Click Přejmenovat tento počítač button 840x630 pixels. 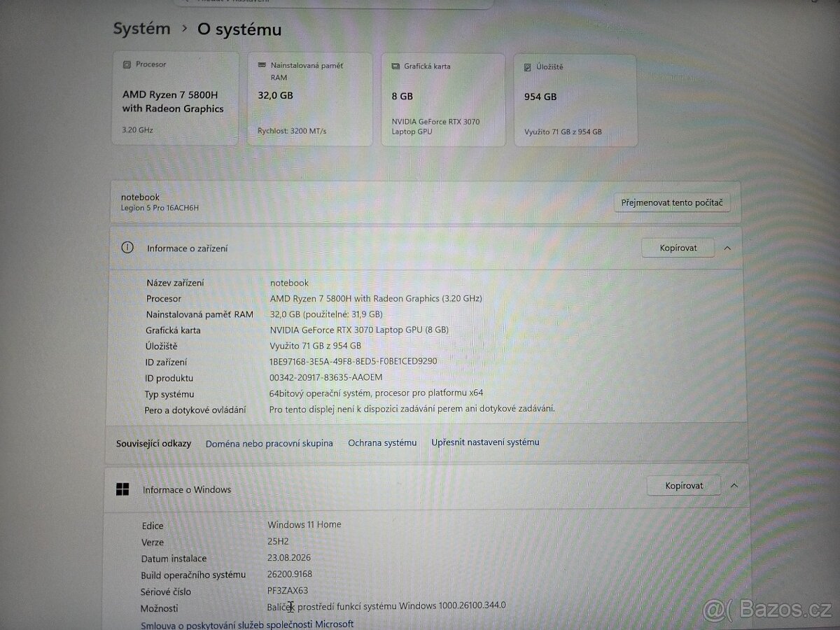coord(673,203)
